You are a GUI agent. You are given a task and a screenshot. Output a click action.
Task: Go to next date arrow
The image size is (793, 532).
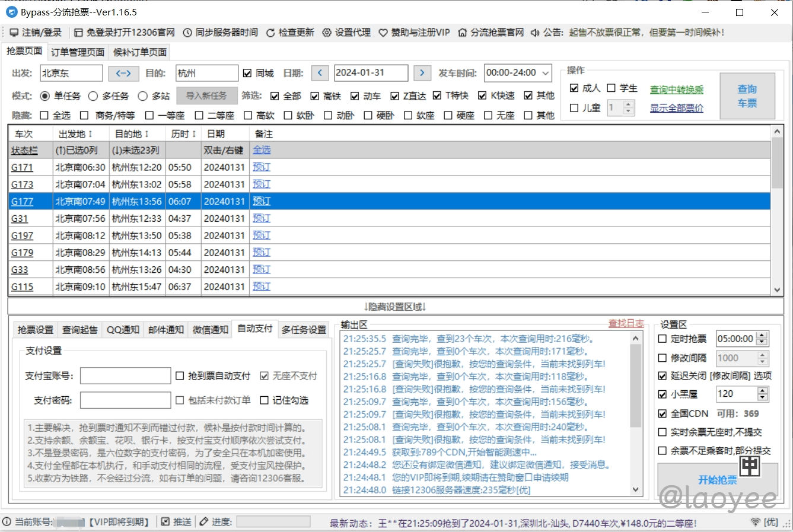tap(422, 73)
